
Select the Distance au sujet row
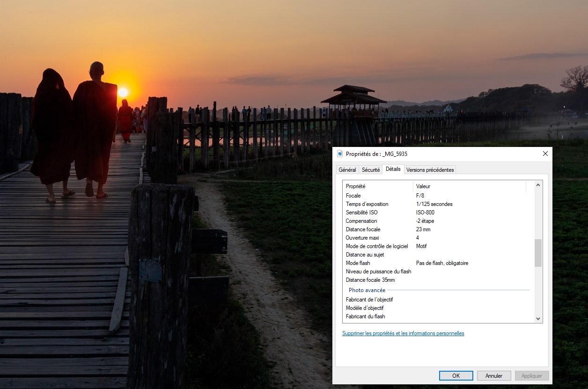(438, 255)
